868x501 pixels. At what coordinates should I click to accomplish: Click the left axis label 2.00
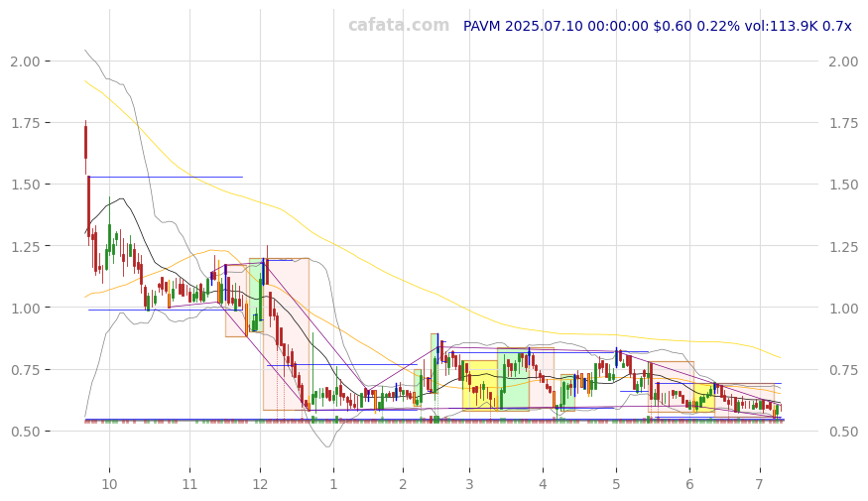[26, 62]
